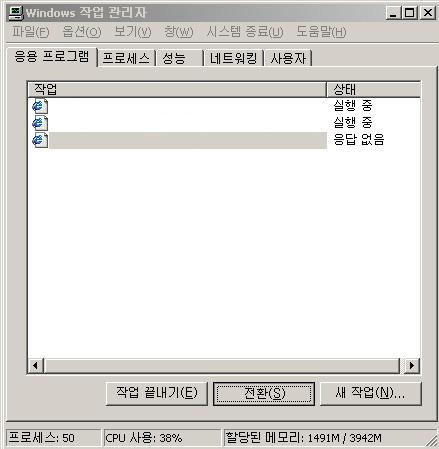Screen dimensions: 439x449
Task: Click the 작업 끝내기(E) button
Action: tap(157, 394)
